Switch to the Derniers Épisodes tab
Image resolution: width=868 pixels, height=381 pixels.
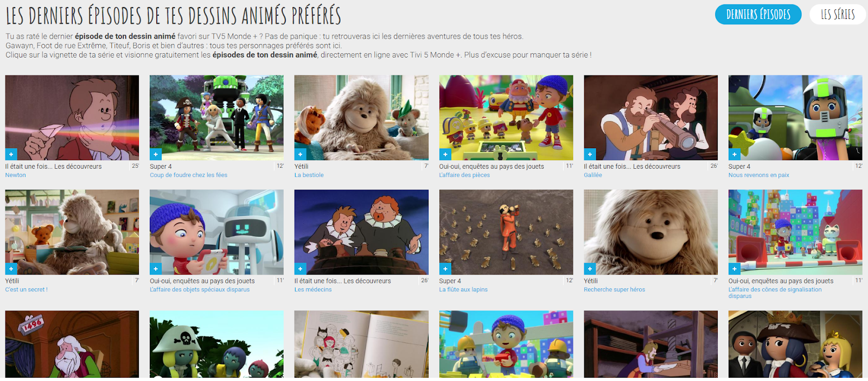pyautogui.click(x=758, y=14)
